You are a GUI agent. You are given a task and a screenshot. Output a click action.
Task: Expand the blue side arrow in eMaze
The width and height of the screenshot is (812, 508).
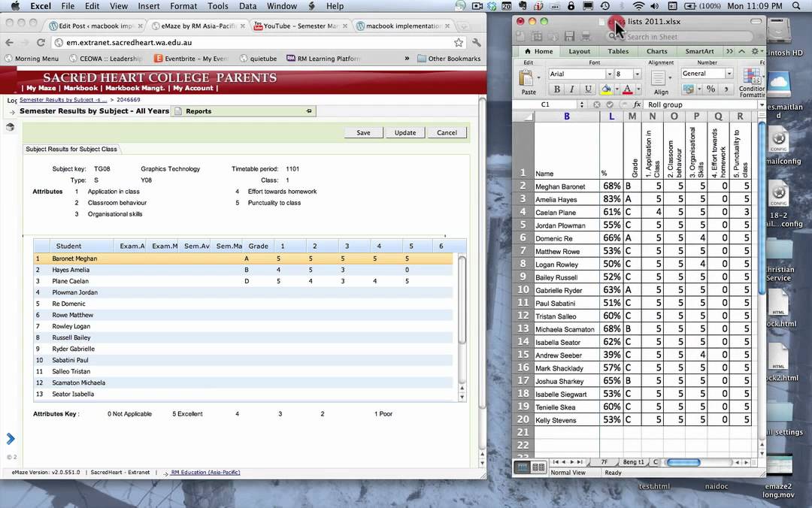[x=11, y=439]
